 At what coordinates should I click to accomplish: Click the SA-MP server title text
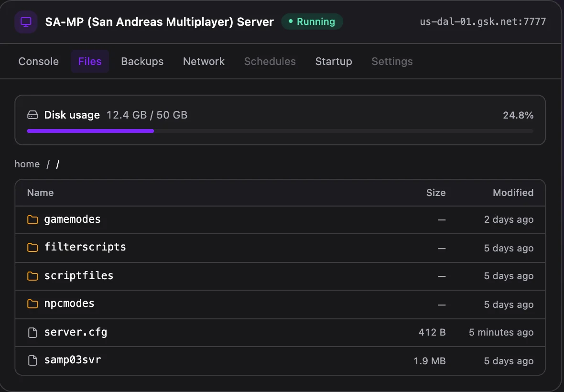click(159, 22)
